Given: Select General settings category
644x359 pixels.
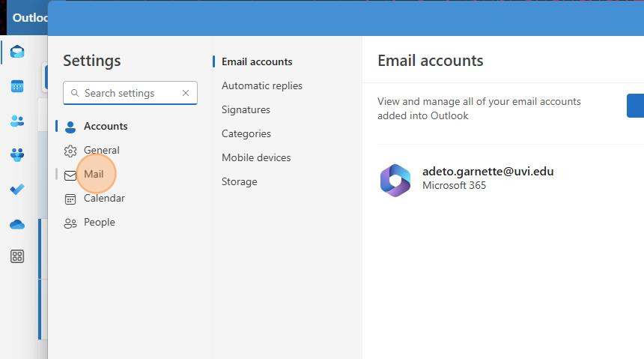Looking at the screenshot, I should (x=101, y=150).
